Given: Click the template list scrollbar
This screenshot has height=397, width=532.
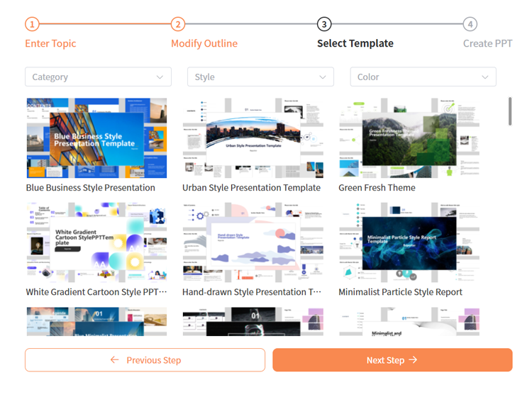Looking at the screenshot, I should pos(509,111).
